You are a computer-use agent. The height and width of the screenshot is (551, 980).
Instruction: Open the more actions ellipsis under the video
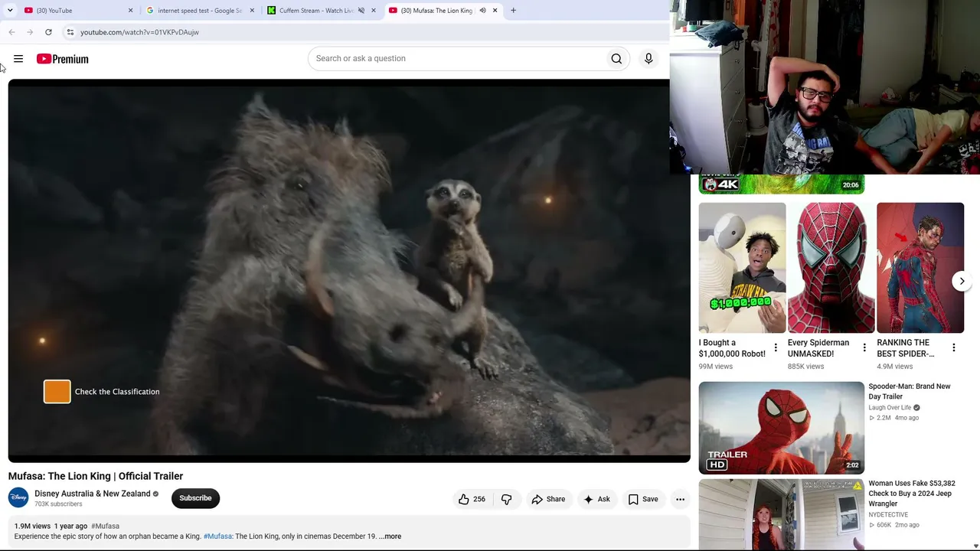pos(680,499)
